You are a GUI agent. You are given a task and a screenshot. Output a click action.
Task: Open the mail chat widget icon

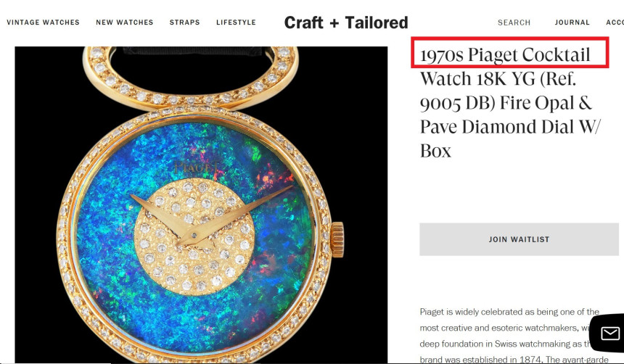(x=609, y=334)
